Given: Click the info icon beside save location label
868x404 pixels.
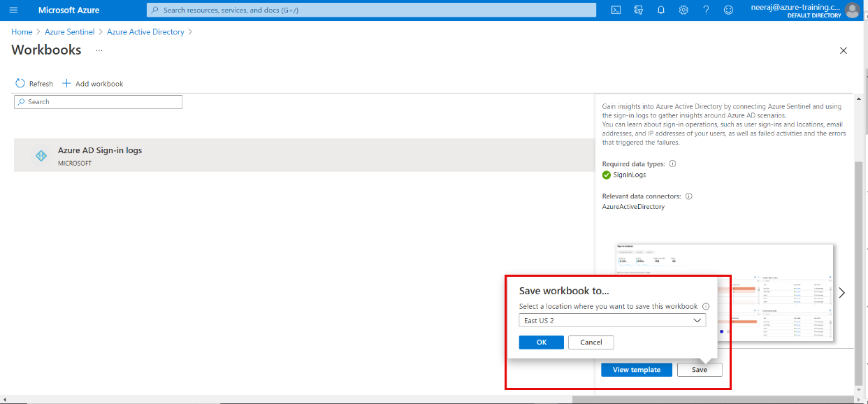Looking at the screenshot, I should pyautogui.click(x=705, y=306).
